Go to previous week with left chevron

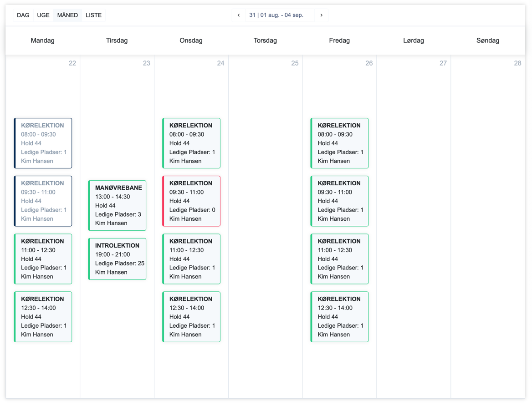pyautogui.click(x=239, y=15)
